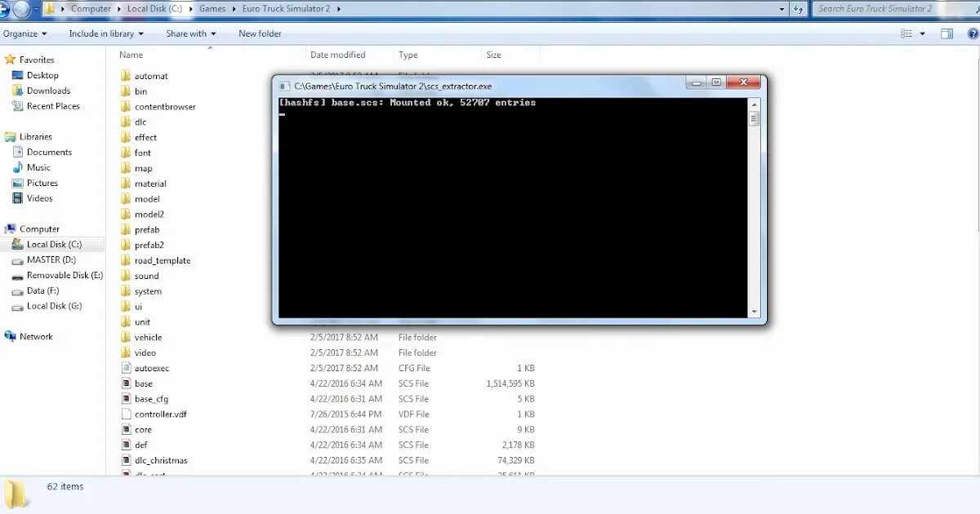Click the refresh button beside address bar
Viewport: 980px width, 514px height.
click(x=798, y=9)
